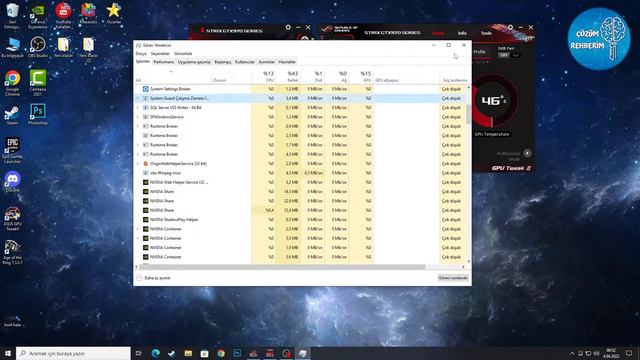Screen dimensions: 640x360
Task: Open Microsoft Edge from taskbar
Action: [156, 353]
